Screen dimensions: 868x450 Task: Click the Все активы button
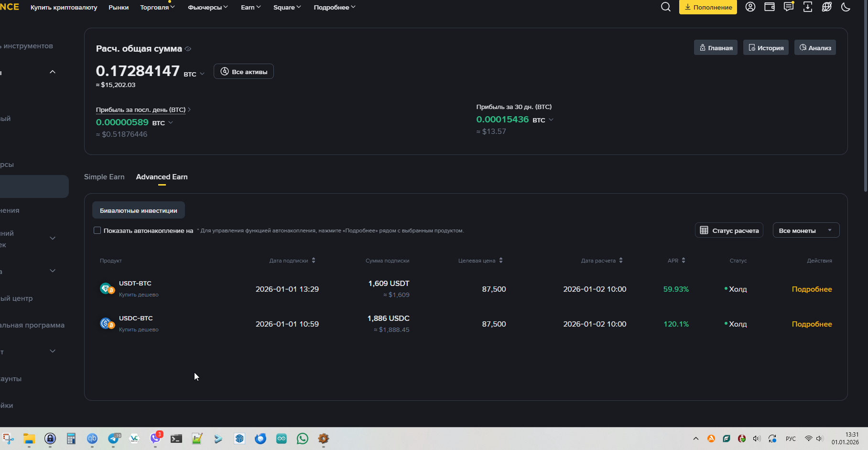pyautogui.click(x=244, y=72)
